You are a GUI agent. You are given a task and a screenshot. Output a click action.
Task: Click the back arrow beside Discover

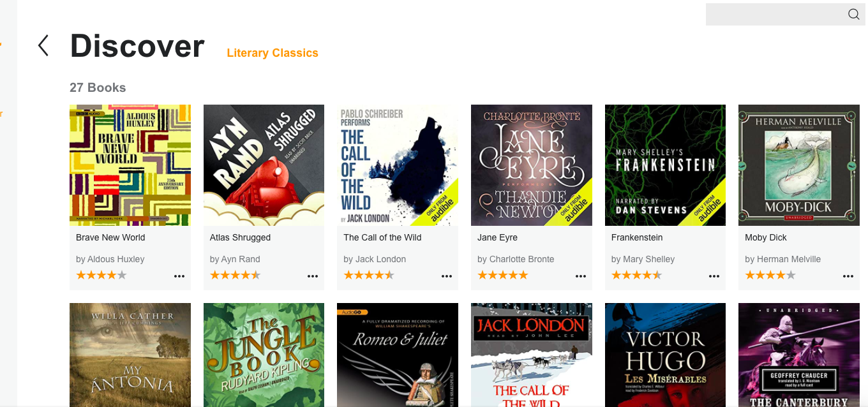click(43, 45)
